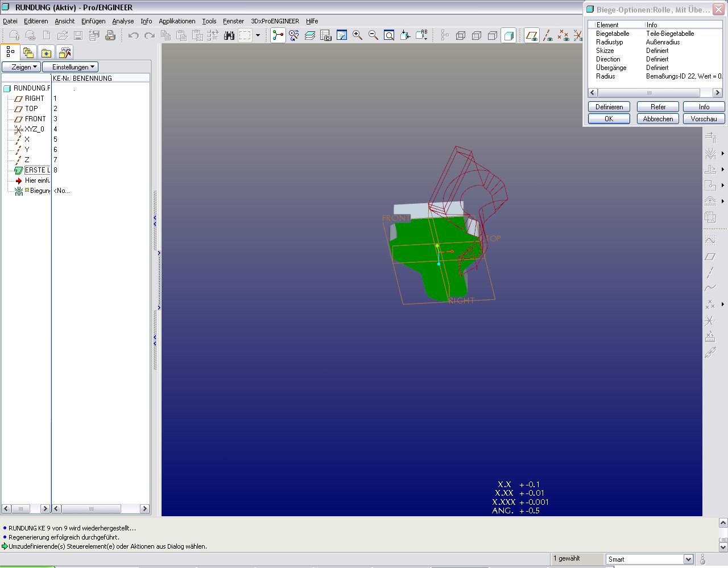Screen dimensions: 728x568
Task: Open the layers icon in toolbar
Action: 310,35
